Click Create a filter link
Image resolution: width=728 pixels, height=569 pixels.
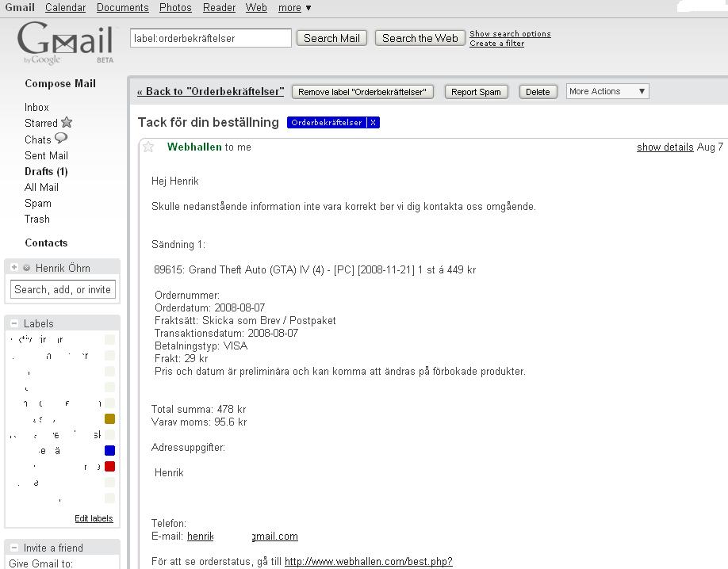tap(496, 43)
